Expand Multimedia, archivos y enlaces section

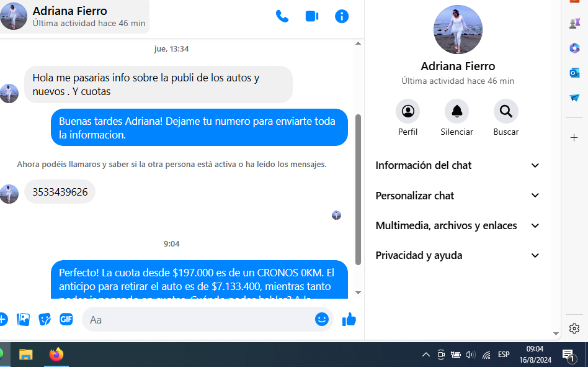(458, 225)
